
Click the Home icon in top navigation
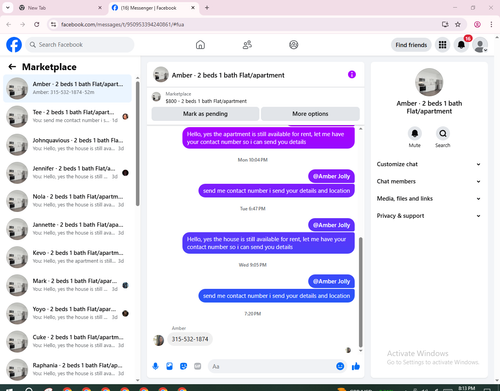click(x=200, y=45)
